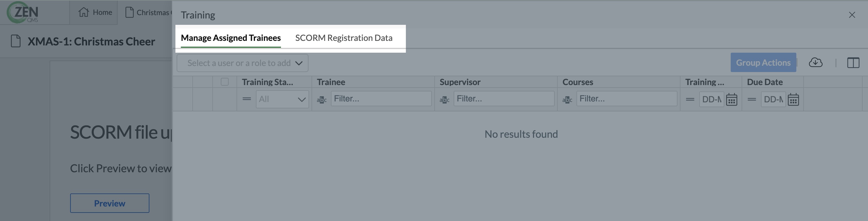The width and height of the screenshot is (868, 221).
Task: Click the ZEN QMS logo
Action: pos(23,12)
